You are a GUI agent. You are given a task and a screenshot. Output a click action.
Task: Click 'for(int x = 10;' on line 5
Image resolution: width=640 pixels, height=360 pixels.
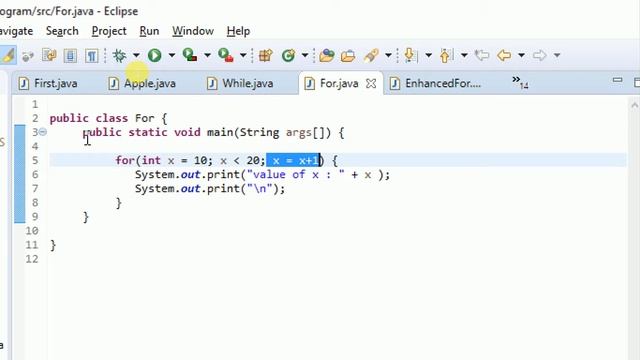pos(164,160)
